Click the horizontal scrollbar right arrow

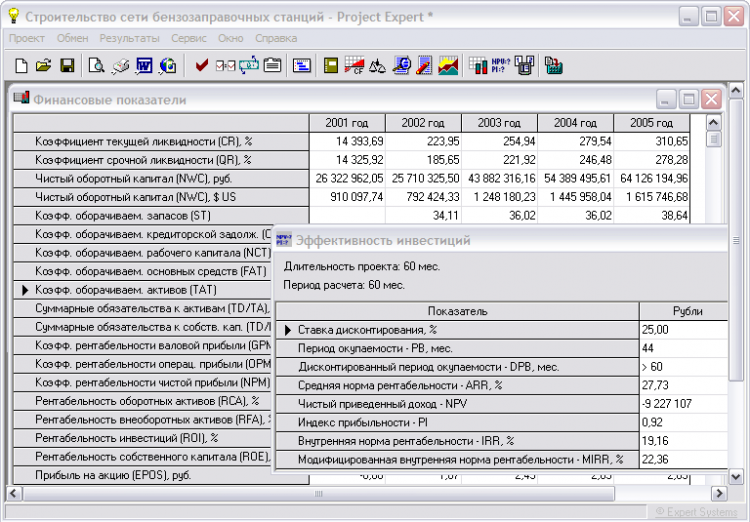(717, 493)
